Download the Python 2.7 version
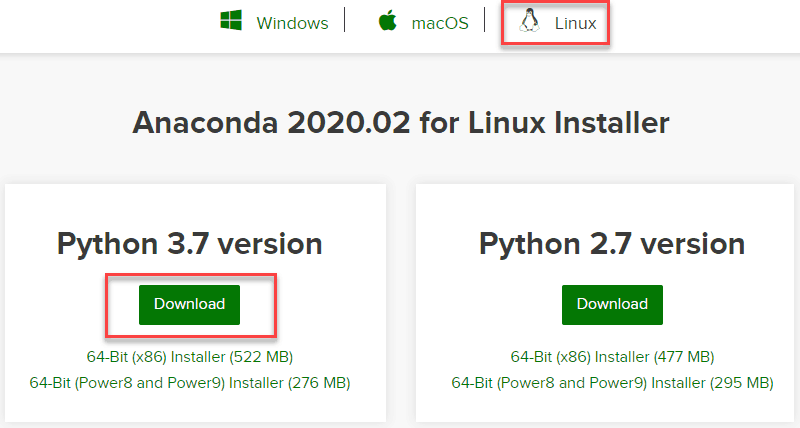The width and height of the screenshot is (800, 428). [612, 305]
